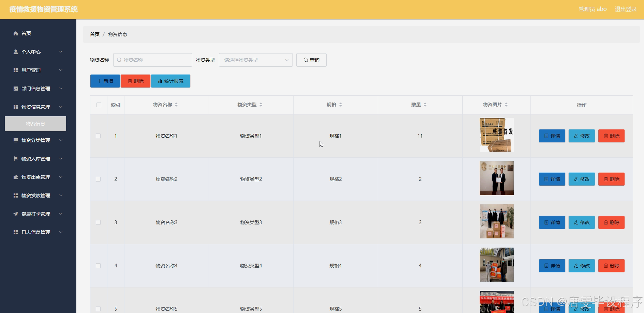Expand the 个人中心 menu chevron
Screen dimensions: 644x313
click(x=61, y=52)
